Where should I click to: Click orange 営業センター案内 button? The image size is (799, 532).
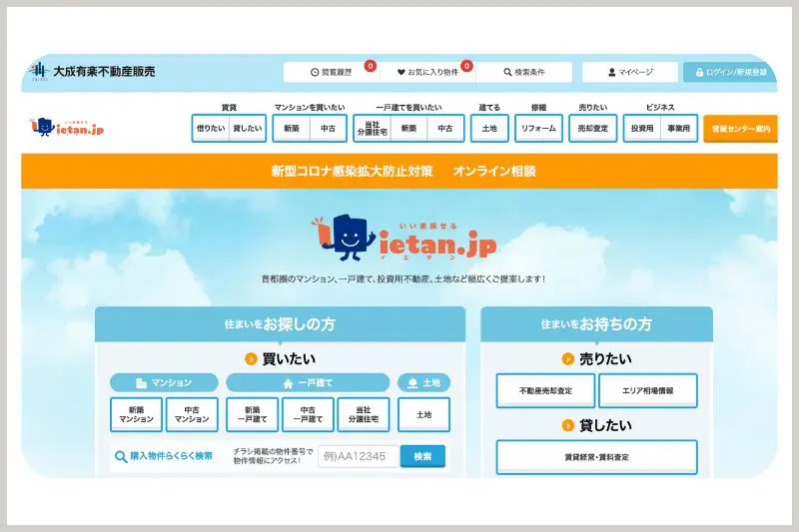coord(740,129)
